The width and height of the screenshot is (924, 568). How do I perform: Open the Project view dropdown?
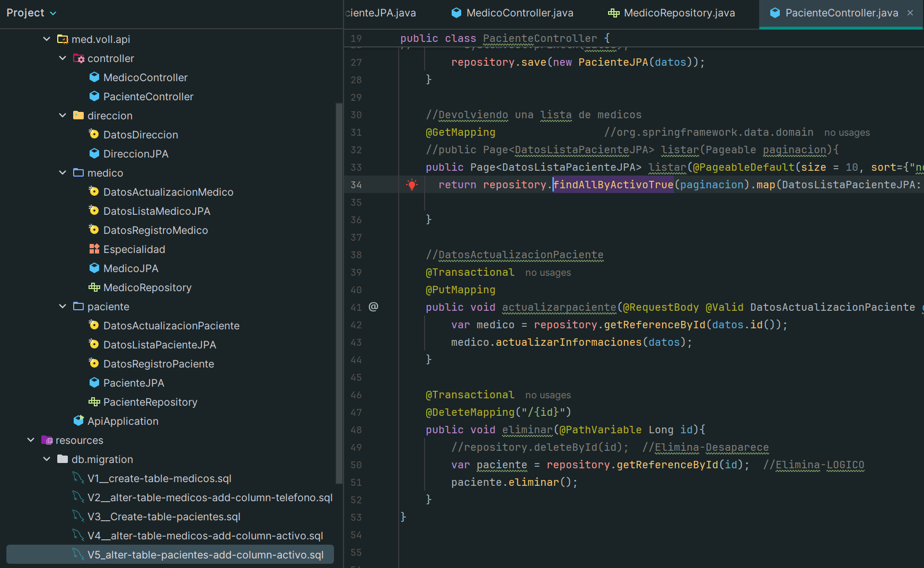(x=31, y=13)
